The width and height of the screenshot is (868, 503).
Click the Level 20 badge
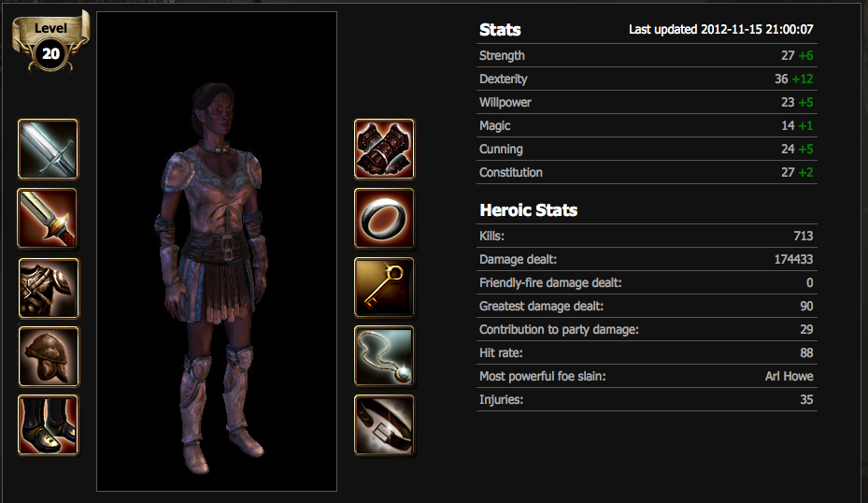(51, 42)
